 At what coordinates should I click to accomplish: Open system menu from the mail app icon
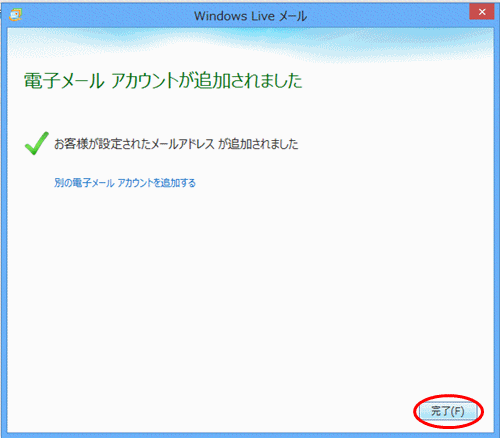(15, 15)
